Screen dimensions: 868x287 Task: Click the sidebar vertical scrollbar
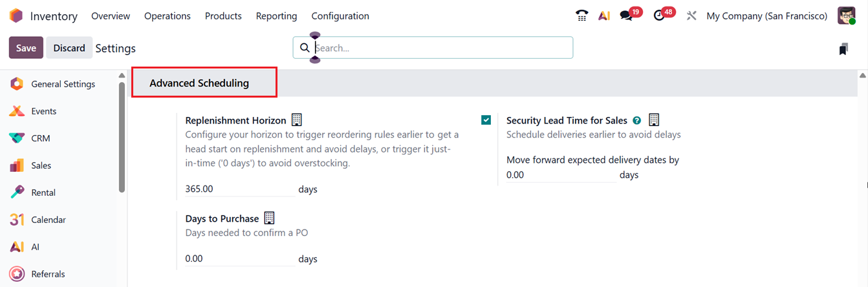(122, 136)
